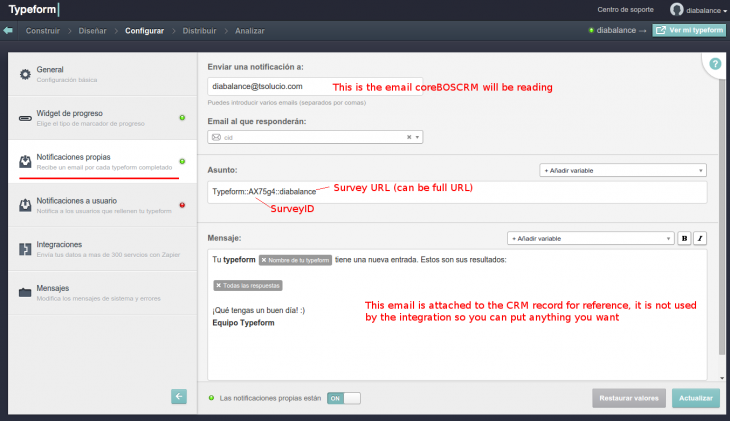The height and width of the screenshot is (421, 730).
Task: Go to the Analizar step
Action: tap(250, 31)
